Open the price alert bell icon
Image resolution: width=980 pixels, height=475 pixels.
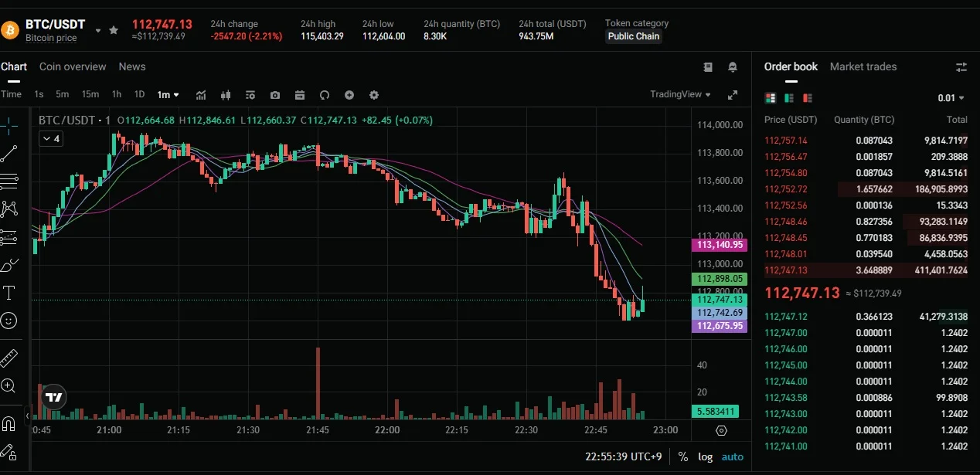point(733,67)
